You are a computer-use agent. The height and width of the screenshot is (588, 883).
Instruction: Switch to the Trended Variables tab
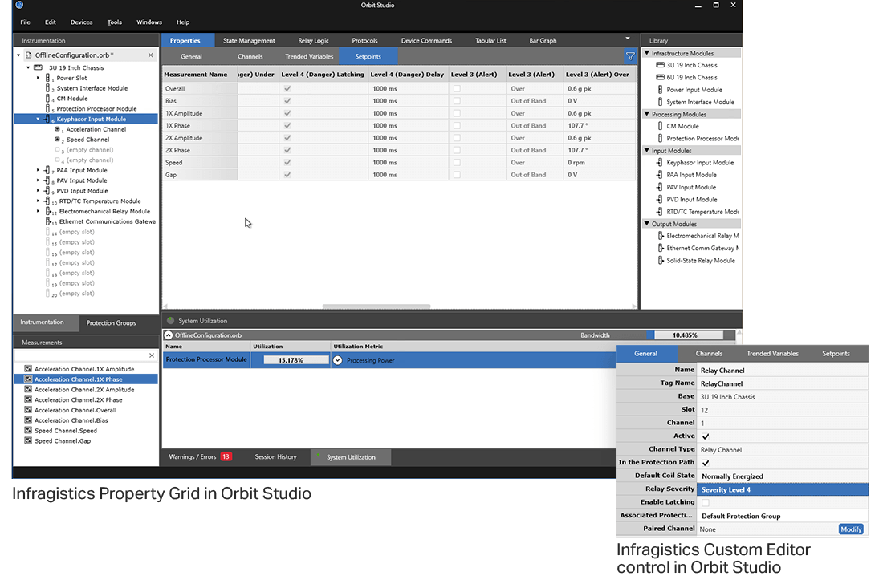click(308, 56)
